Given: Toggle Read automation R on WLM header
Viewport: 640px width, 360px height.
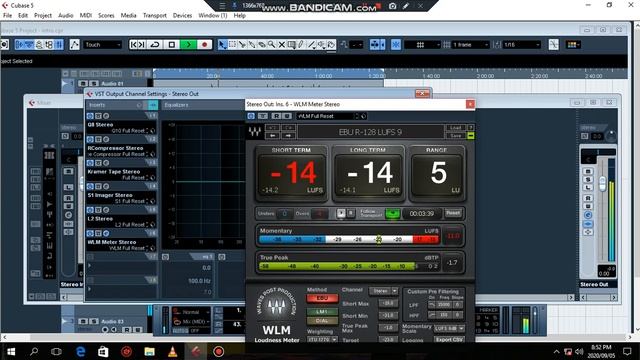Looking at the screenshot, I should tap(276, 116).
